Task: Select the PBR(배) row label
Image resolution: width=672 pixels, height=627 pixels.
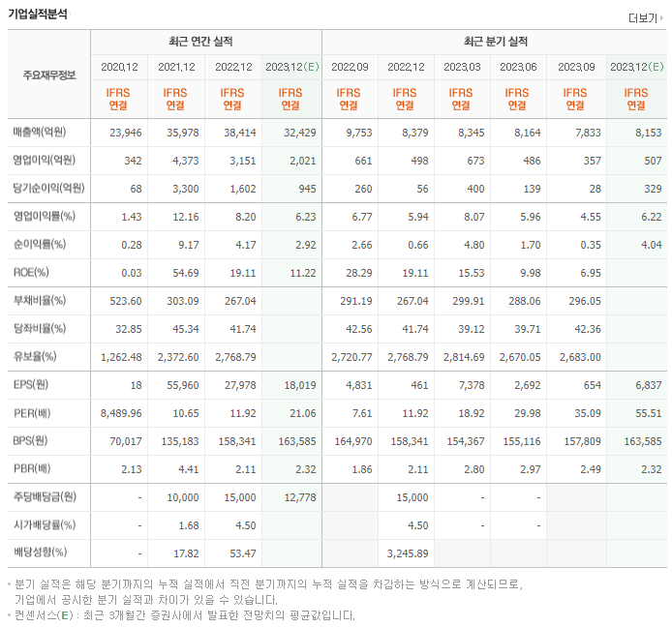Action: coord(32,469)
